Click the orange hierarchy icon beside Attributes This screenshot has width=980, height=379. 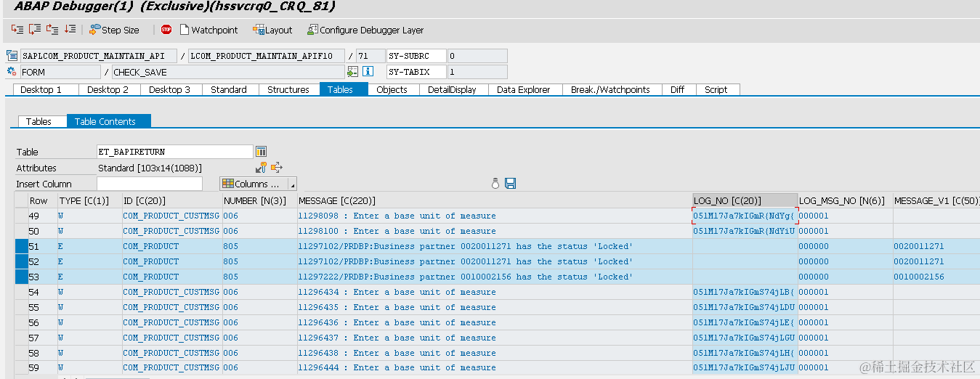[x=277, y=168]
